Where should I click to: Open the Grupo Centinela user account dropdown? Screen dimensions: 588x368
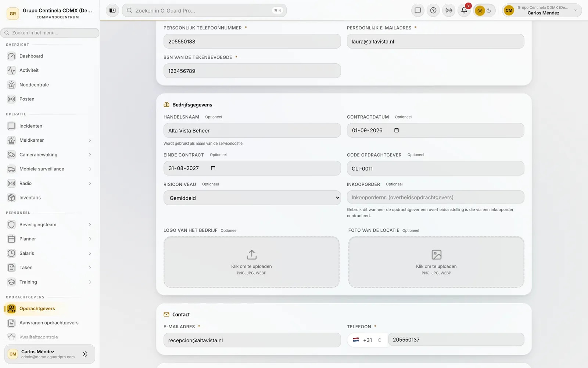(542, 10)
